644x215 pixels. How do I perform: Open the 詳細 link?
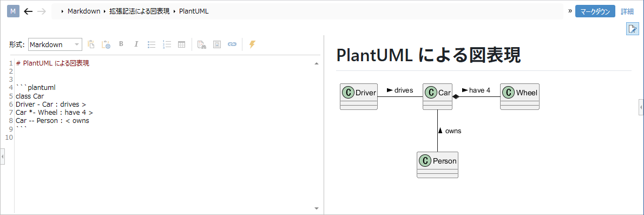pos(627,11)
